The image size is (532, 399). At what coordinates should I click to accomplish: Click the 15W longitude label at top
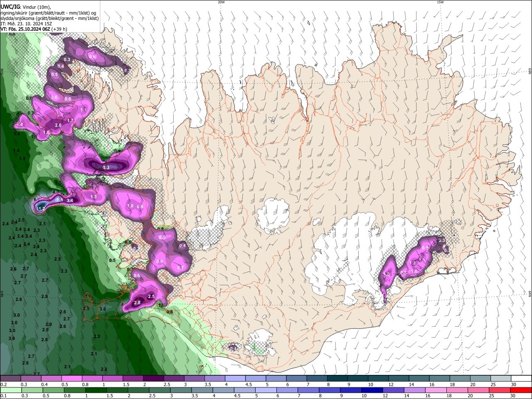440,2
